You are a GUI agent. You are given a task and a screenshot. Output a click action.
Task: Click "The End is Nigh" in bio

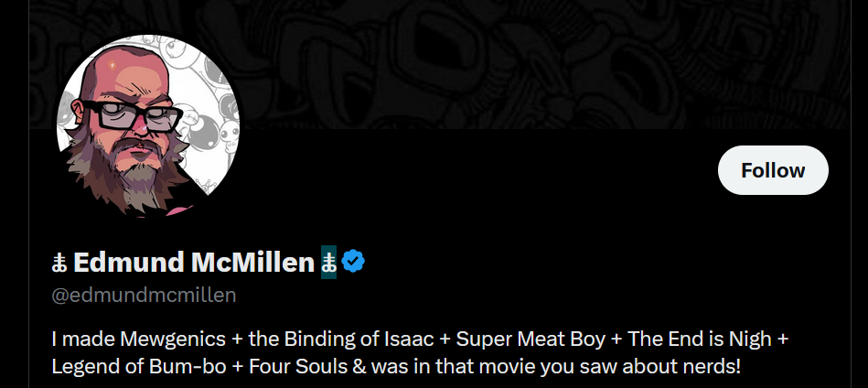coord(698,339)
